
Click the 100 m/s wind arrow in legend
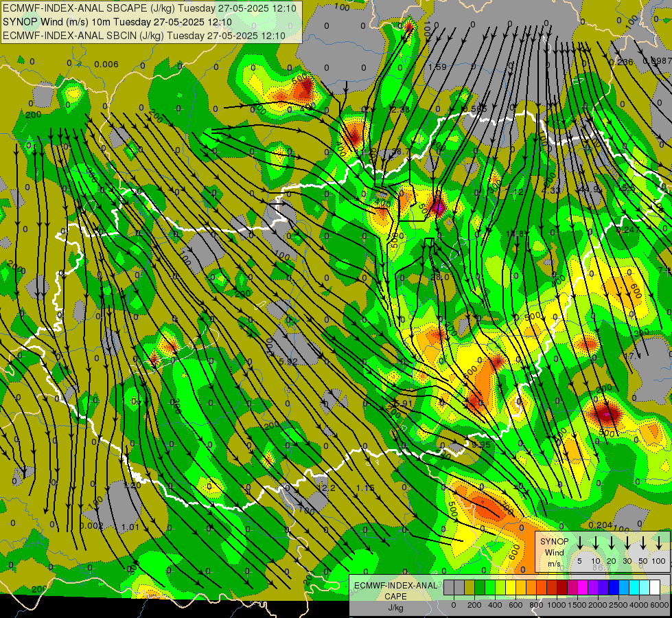[659, 543]
